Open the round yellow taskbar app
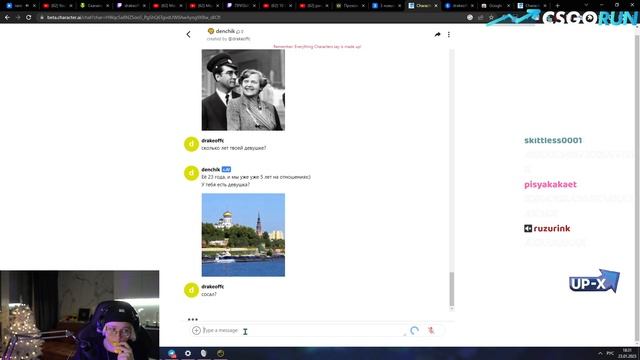This screenshot has height=360, width=640. pyautogui.click(x=220, y=353)
